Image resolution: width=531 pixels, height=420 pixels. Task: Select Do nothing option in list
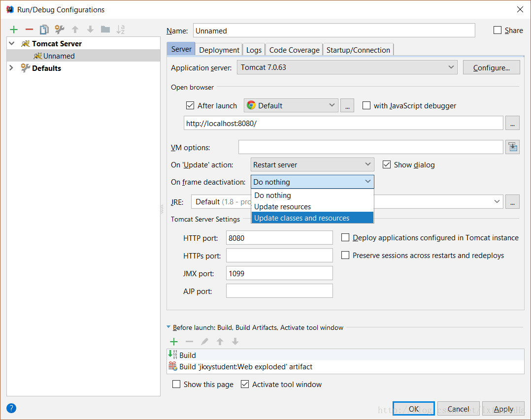point(312,195)
